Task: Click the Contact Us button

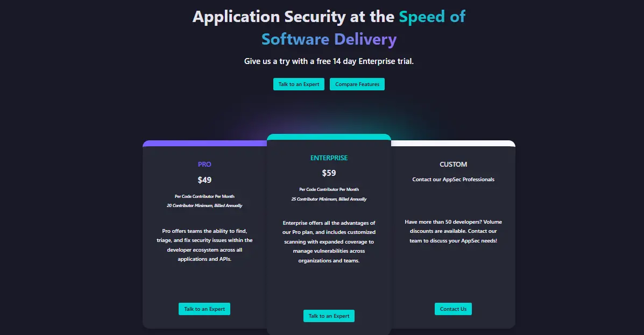Action: pyautogui.click(x=453, y=309)
